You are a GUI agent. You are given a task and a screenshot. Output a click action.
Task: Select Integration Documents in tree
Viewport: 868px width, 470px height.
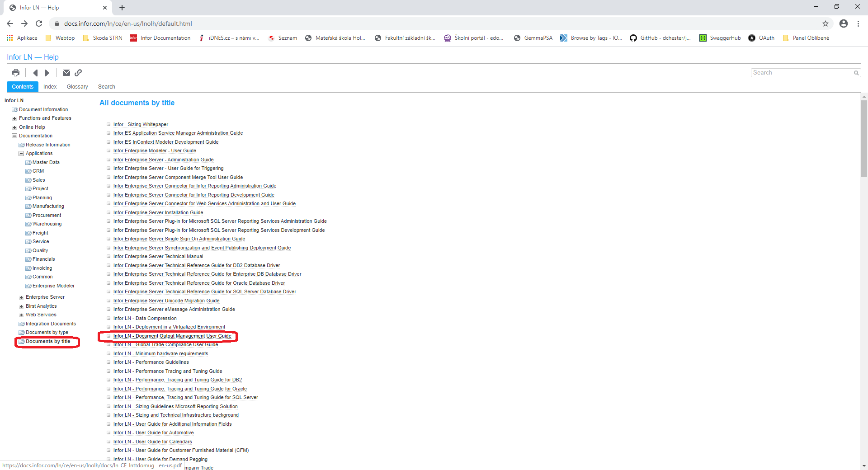(x=51, y=324)
